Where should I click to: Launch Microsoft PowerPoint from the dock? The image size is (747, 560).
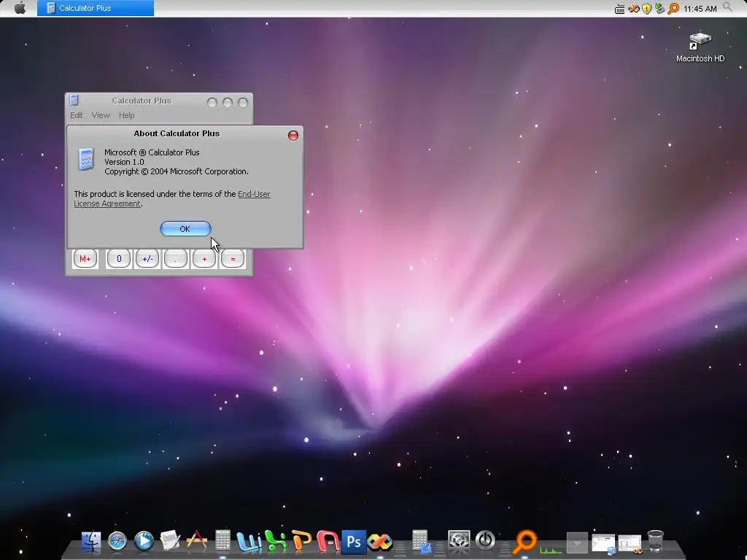coord(301,542)
